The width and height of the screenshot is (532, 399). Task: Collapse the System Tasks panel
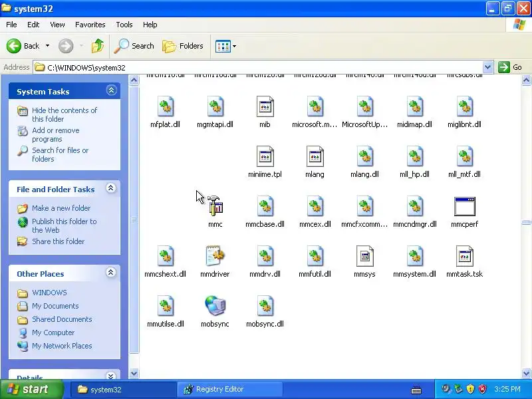(111, 90)
